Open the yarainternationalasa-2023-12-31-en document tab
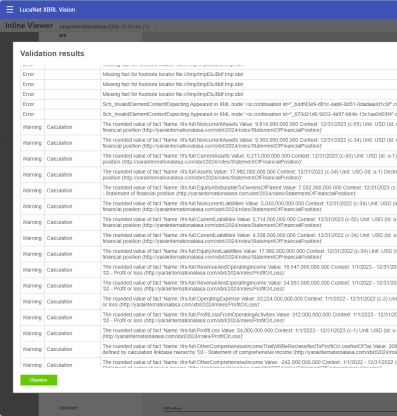Screen dimensions: 397x416 (x=104, y=26)
